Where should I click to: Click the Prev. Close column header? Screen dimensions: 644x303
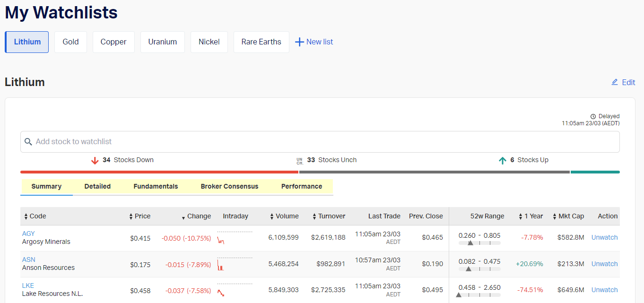[x=426, y=216]
